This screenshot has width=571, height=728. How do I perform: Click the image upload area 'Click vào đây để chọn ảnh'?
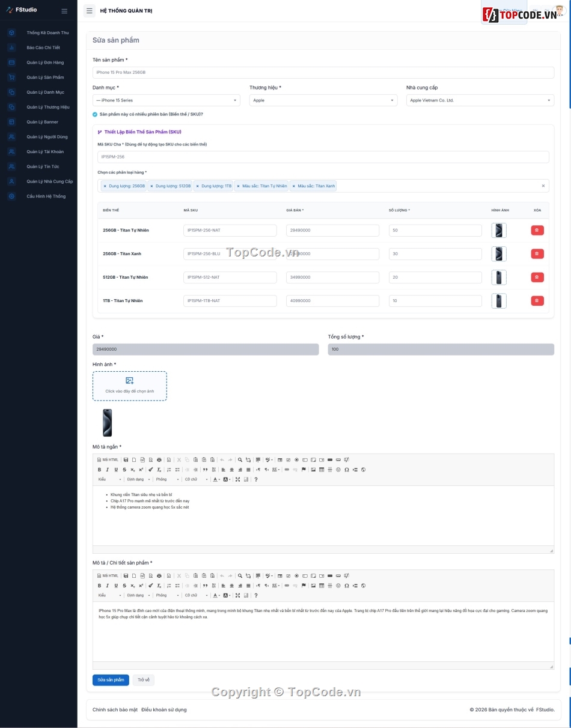130,386
